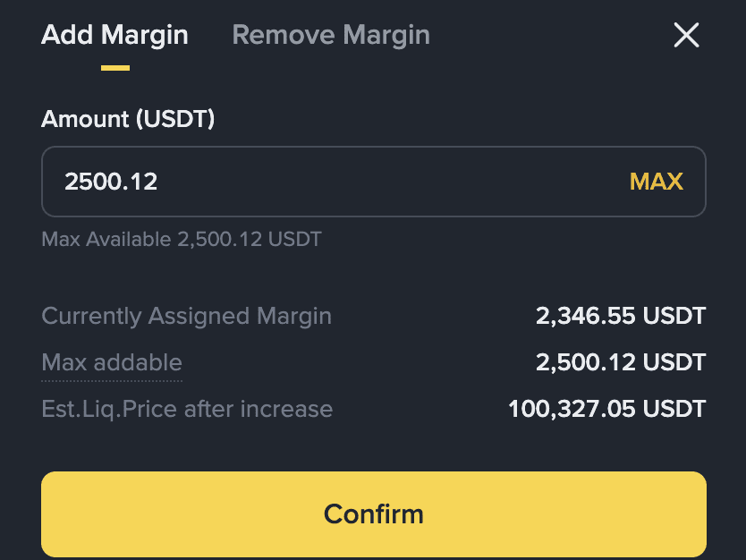Screen dimensions: 746x560
Task: Click the USDT unit after 2,346.55
Action: click(x=674, y=316)
